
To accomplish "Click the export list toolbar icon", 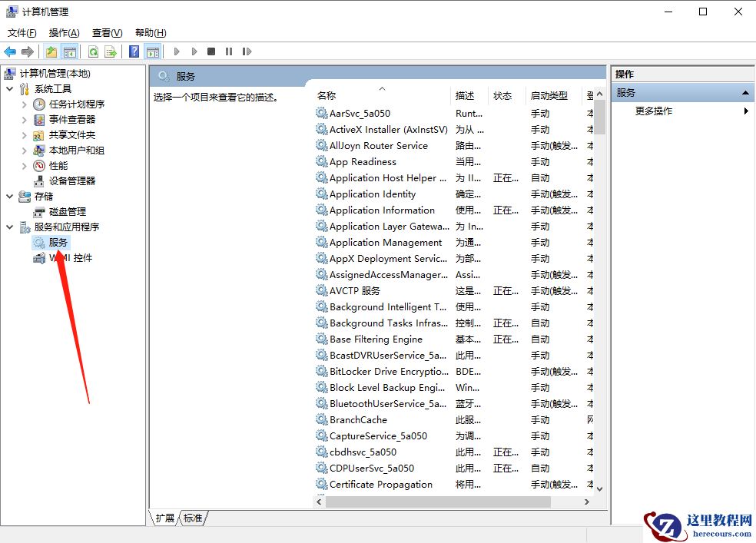I will [110, 51].
